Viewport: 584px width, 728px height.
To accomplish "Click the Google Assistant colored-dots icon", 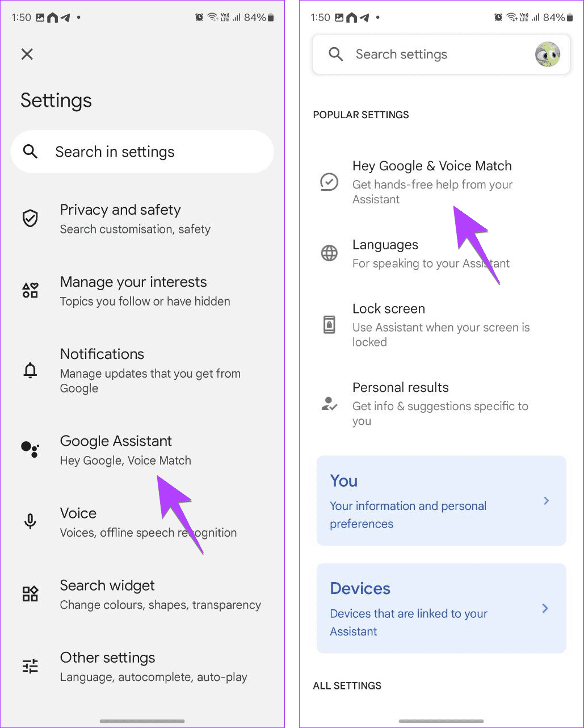I will (x=30, y=449).
